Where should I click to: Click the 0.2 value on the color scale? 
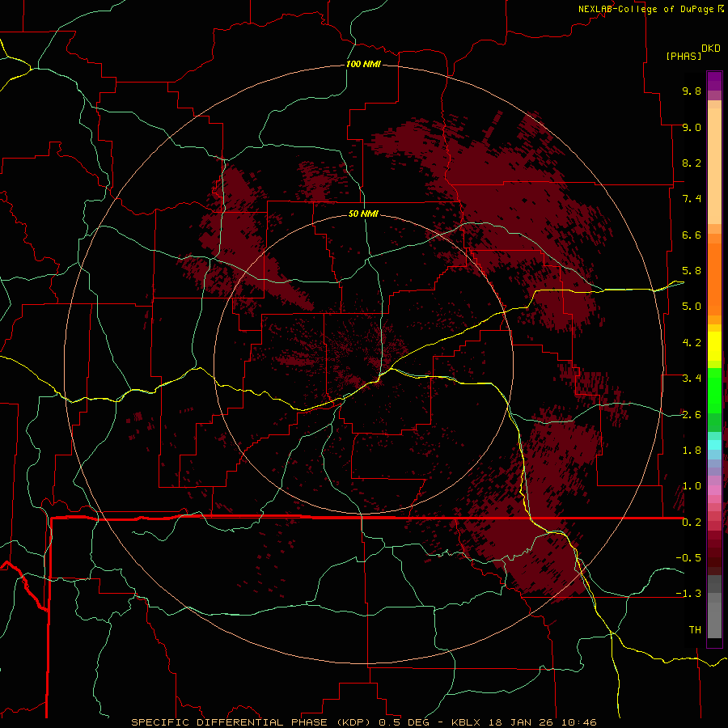tap(692, 523)
